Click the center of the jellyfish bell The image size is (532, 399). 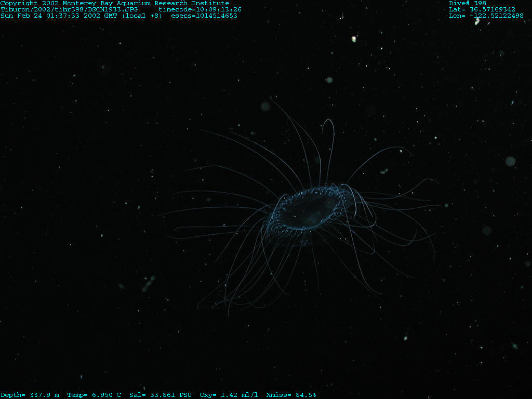(311, 210)
